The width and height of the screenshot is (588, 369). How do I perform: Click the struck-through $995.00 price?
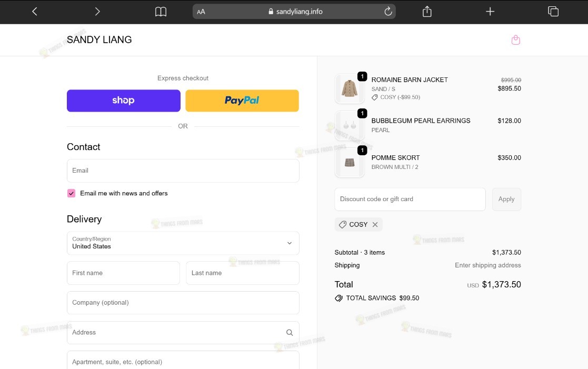(511, 80)
